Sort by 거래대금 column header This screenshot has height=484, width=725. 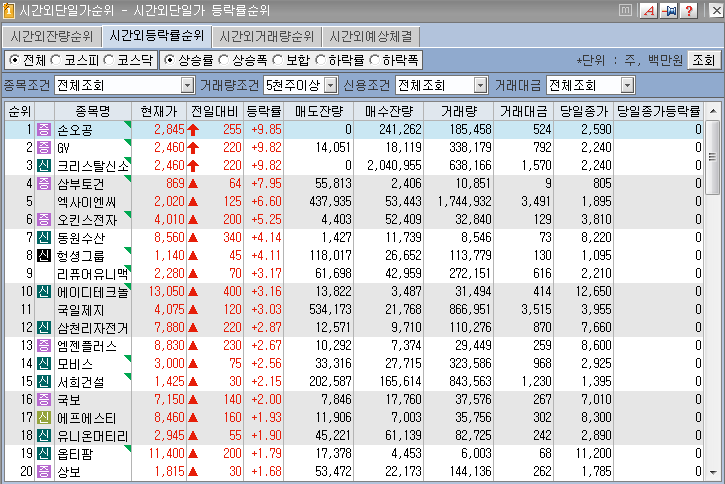523,111
